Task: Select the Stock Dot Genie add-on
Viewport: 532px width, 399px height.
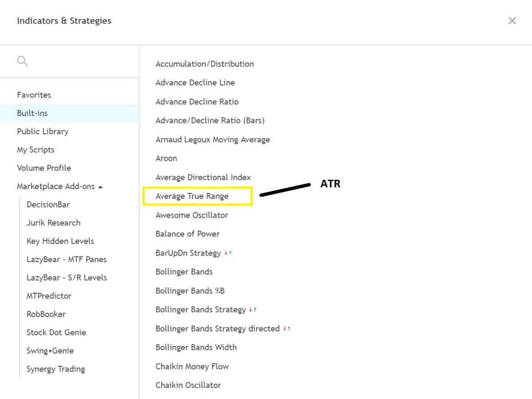Action: pos(56,333)
